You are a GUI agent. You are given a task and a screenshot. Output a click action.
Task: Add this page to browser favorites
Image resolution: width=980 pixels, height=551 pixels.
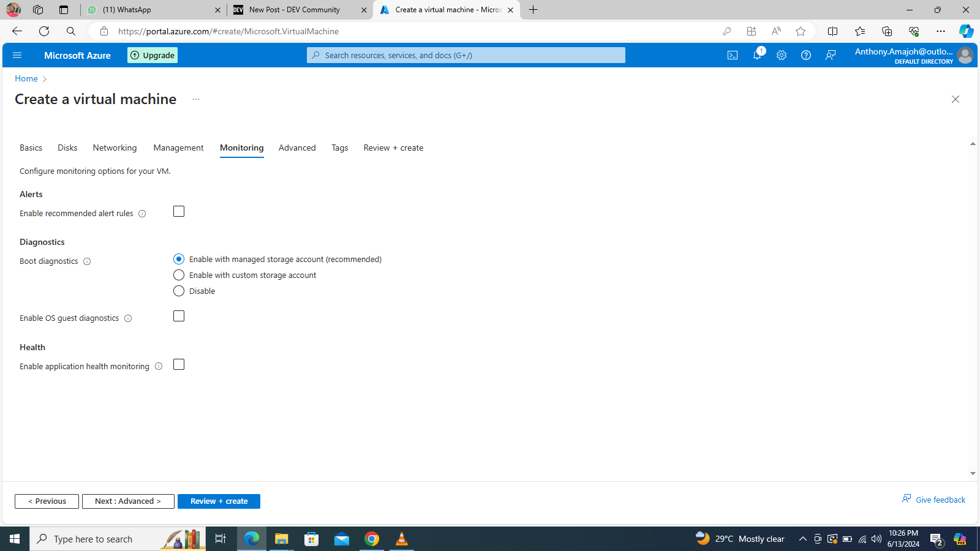[801, 31]
